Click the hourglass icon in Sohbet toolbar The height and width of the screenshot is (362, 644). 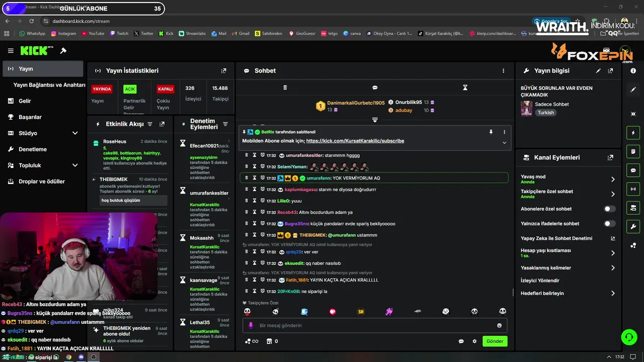point(465,87)
